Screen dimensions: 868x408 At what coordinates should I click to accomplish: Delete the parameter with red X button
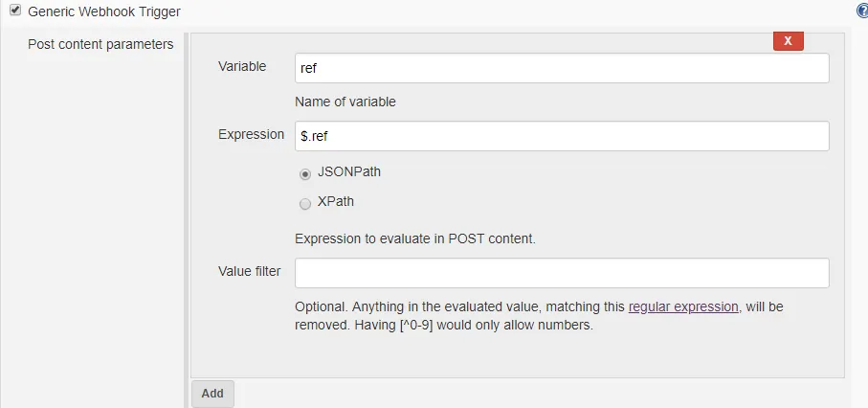click(x=788, y=41)
